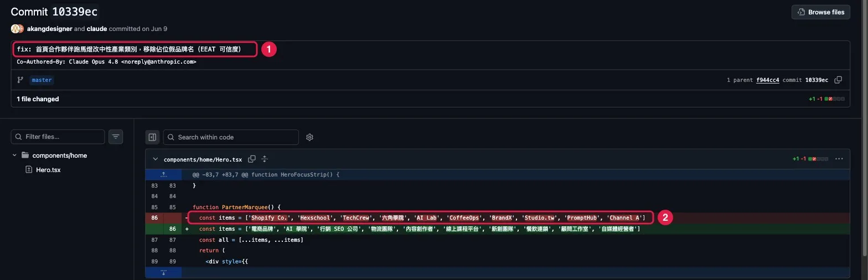This screenshot has height=280, width=868.
Task: Click the function PartnerMarquee() code line
Action: coord(237,208)
